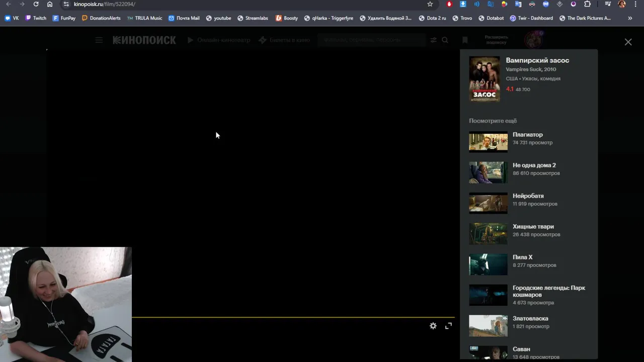Open the Google Translate extension
Screen dimensions: 644x362
(518, 4)
